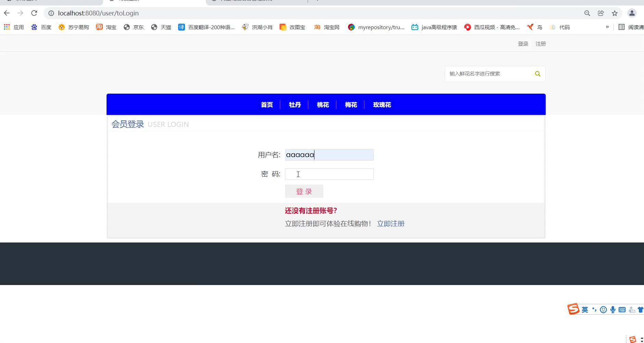644x343 pixels.
Task: Click the 密码 password field
Action: (x=329, y=174)
